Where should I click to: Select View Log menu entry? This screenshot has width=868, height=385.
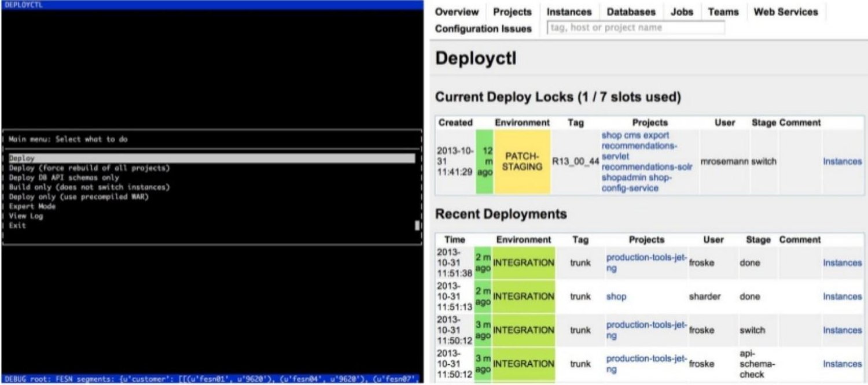(x=26, y=216)
